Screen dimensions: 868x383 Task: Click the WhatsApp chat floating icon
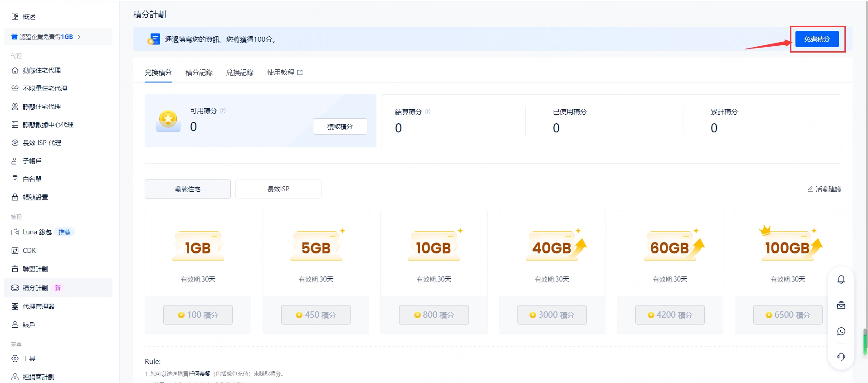841,331
